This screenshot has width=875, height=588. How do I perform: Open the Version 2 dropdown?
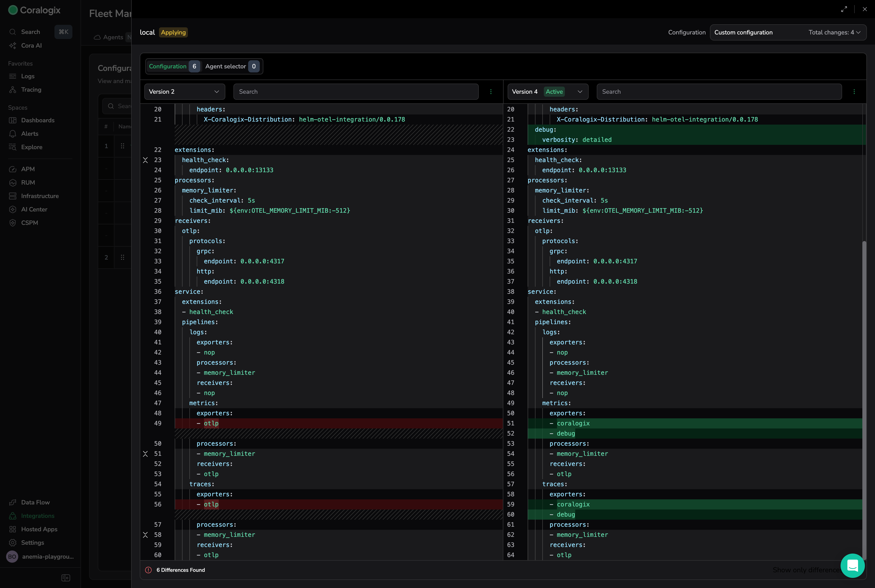(x=185, y=92)
